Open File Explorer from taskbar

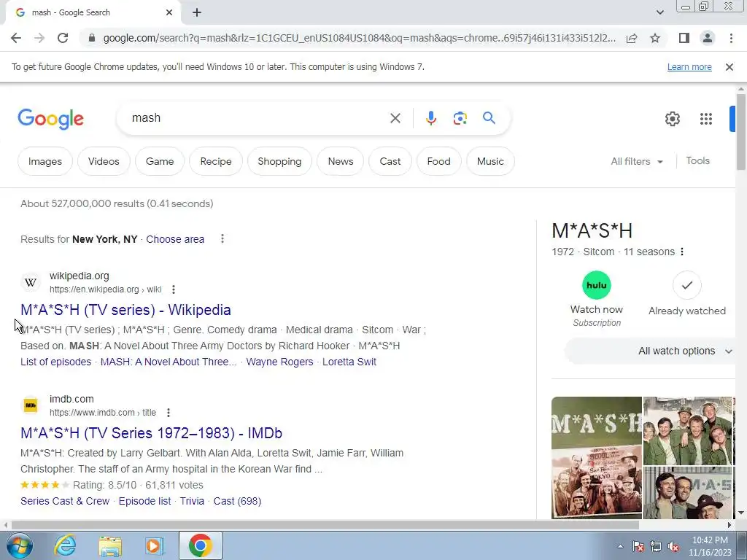(110, 546)
